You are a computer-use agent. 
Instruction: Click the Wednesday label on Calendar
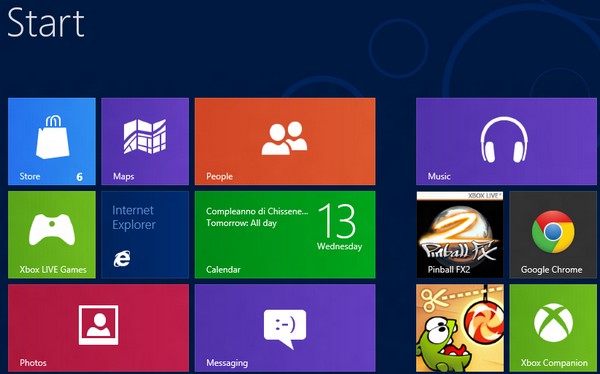coord(339,246)
